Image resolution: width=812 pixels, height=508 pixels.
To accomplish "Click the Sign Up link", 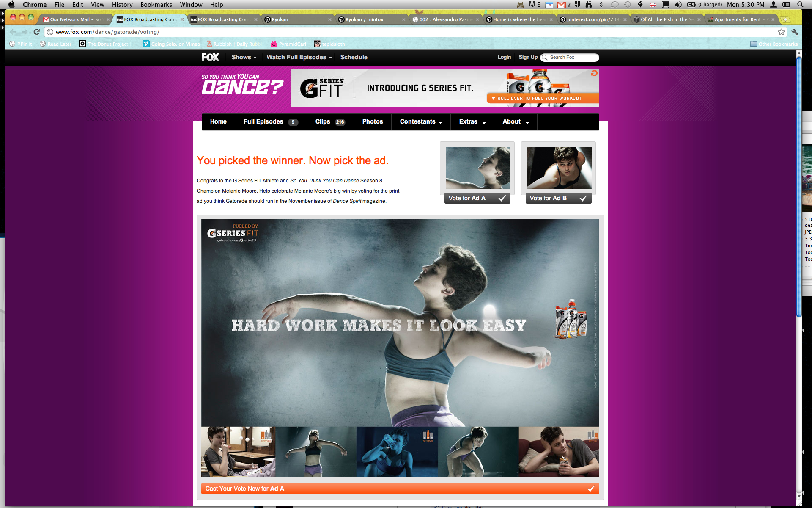I will tap(528, 57).
